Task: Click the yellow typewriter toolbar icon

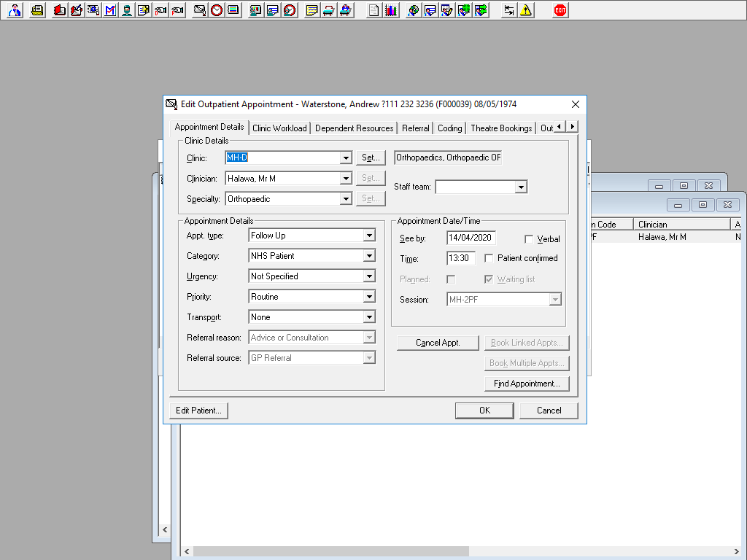Action: [x=37, y=10]
